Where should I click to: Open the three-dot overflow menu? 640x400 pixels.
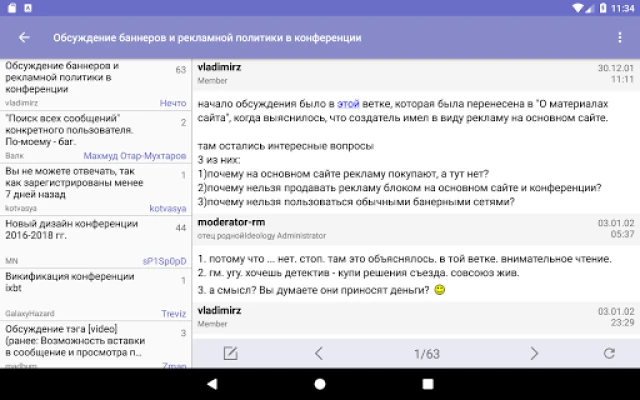[x=620, y=38]
